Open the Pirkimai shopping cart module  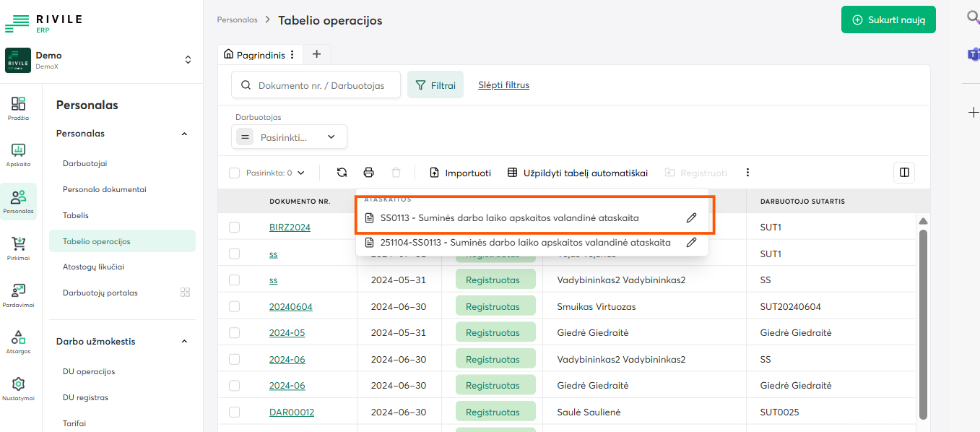tap(19, 247)
